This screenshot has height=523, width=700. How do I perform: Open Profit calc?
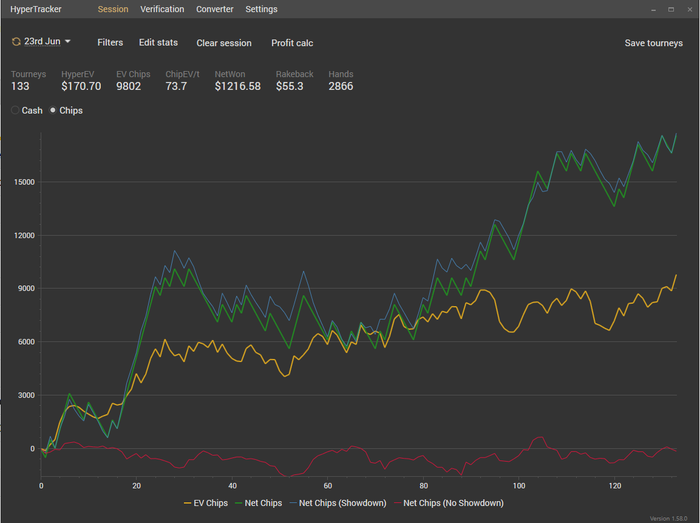coord(292,43)
